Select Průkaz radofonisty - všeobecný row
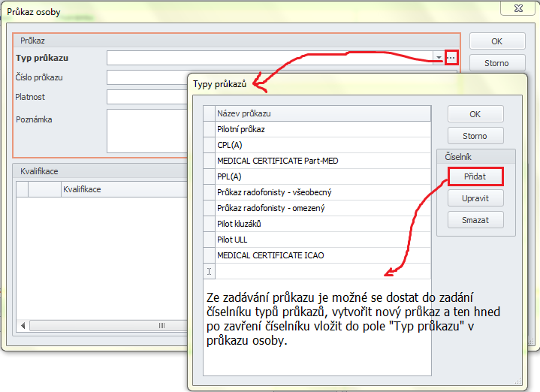Screen dimensions: 540x392 (x=321, y=192)
